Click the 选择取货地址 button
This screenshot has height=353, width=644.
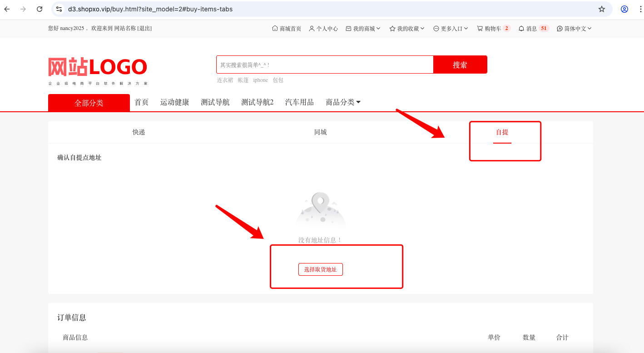click(x=321, y=269)
